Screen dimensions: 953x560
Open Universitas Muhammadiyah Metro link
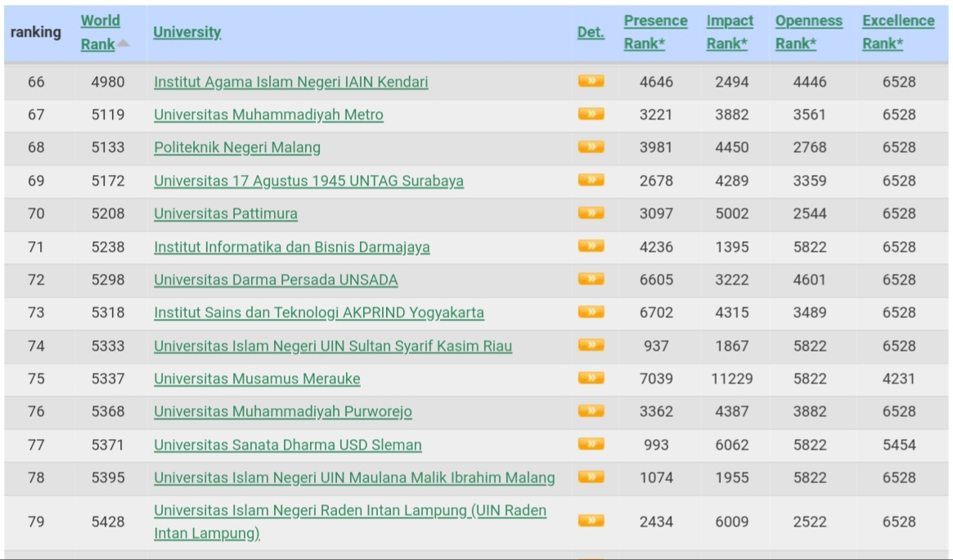[x=268, y=114]
